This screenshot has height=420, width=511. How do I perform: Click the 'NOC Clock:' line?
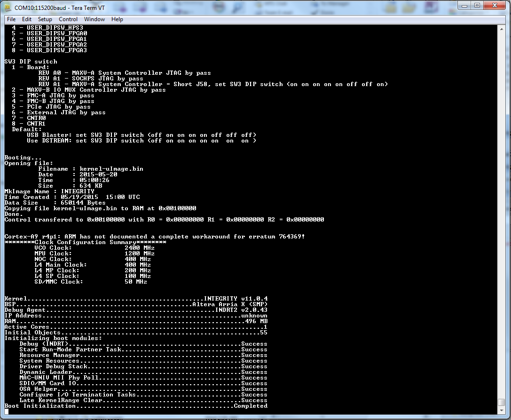pos(93,259)
